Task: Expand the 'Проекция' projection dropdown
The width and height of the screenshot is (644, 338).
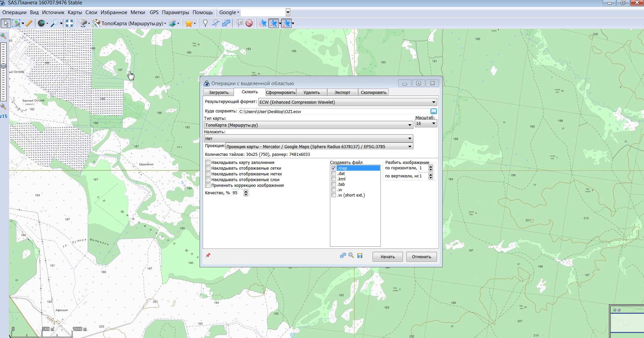Action: tap(409, 146)
